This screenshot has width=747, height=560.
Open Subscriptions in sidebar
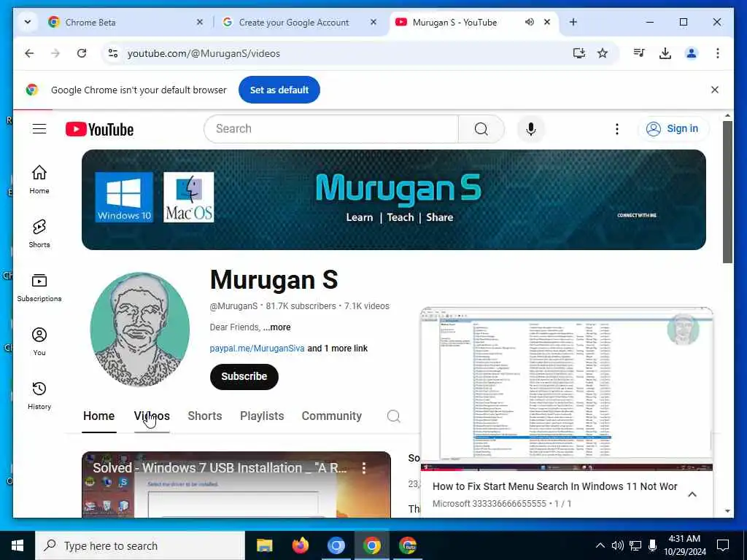click(39, 287)
